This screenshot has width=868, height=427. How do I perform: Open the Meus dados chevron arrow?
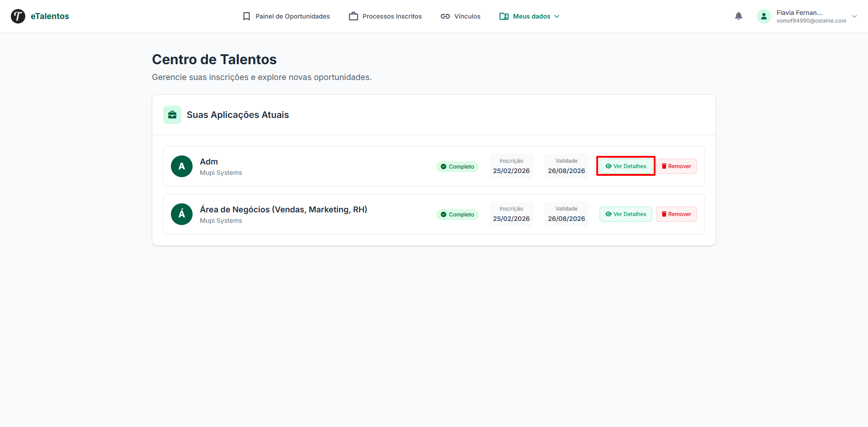[557, 16]
